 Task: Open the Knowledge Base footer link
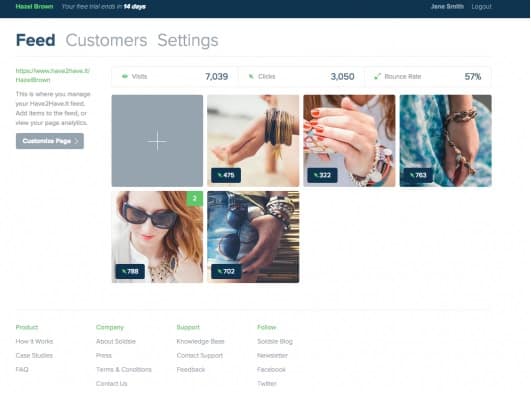[200, 341]
